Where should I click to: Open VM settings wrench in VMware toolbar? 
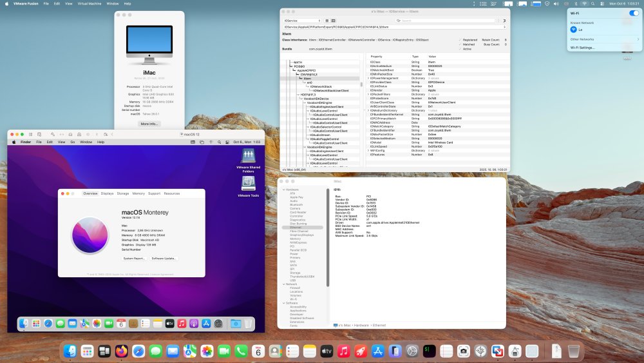(53, 134)
